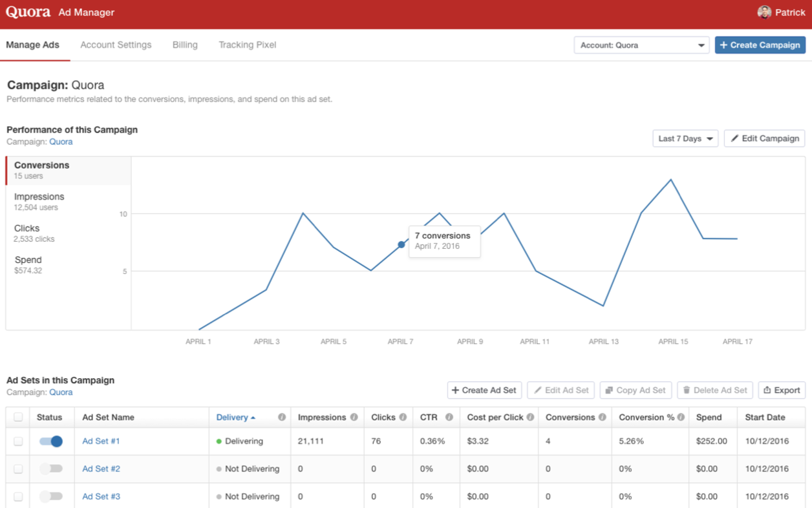Click green Delivering status dot for Ad Set #1

click(x=219, y=441)
